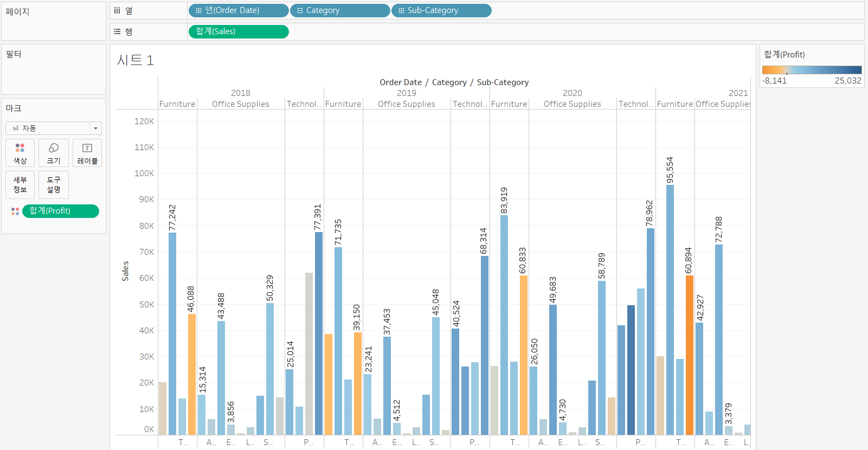Click the 2019 Office Supplies column header
The height and width of the screenshot is (450, 868).
point(407,104)
